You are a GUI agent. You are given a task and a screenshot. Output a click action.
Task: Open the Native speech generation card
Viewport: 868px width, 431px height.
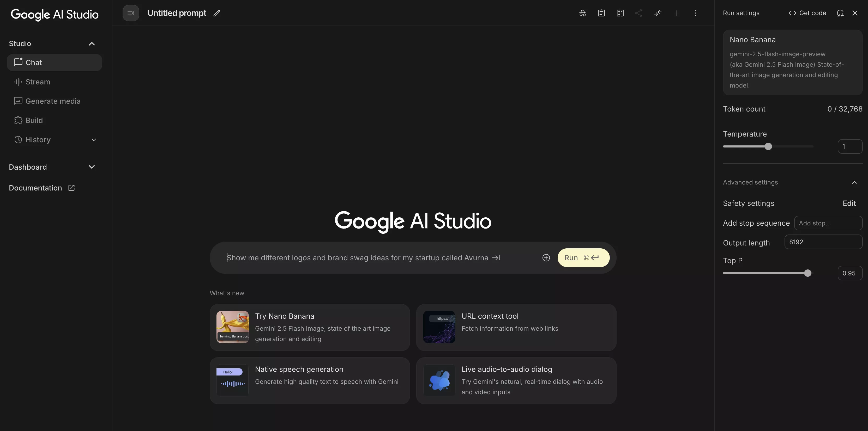coord(310,380)
